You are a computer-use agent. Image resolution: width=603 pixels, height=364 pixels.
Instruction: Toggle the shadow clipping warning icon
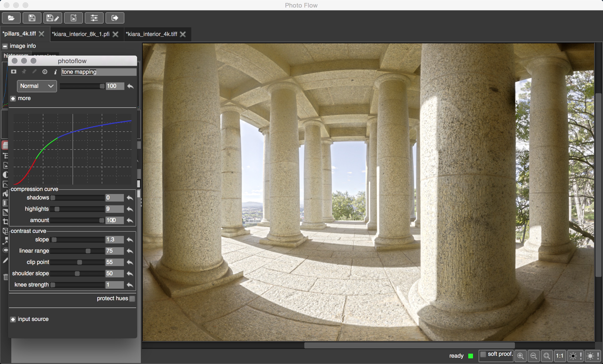[575, 356]
